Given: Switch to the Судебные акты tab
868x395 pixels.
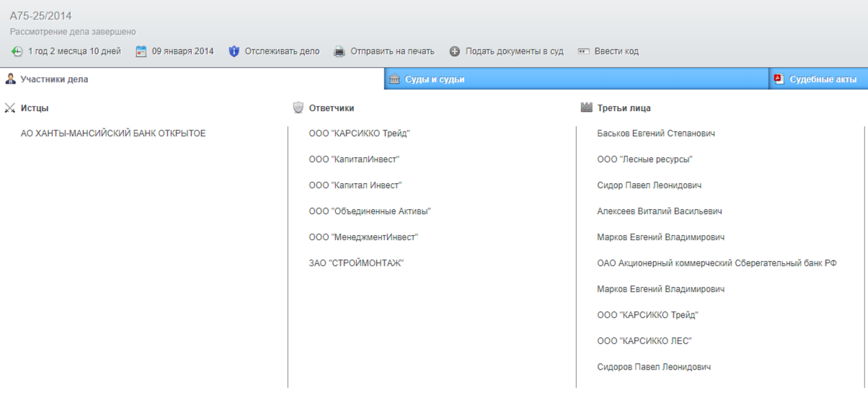Looking at the screenshot, I should (x=818, y=79).
